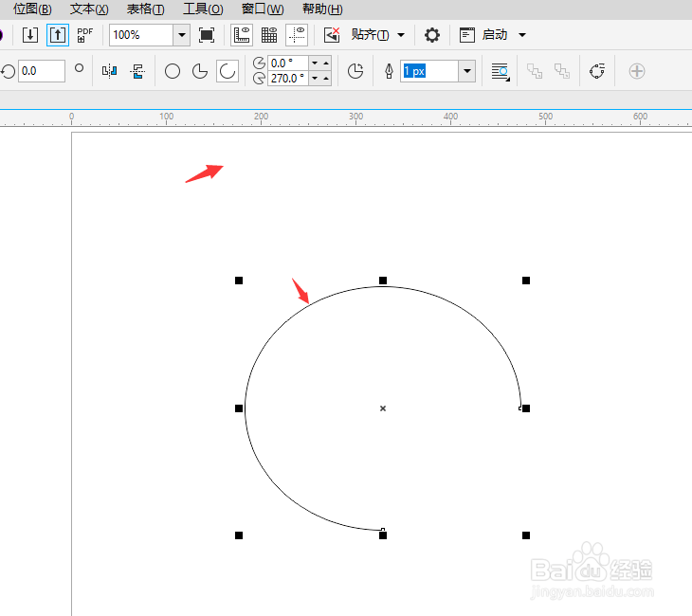
Task: Click the mirror vertically icon
Action: point(137,70)
